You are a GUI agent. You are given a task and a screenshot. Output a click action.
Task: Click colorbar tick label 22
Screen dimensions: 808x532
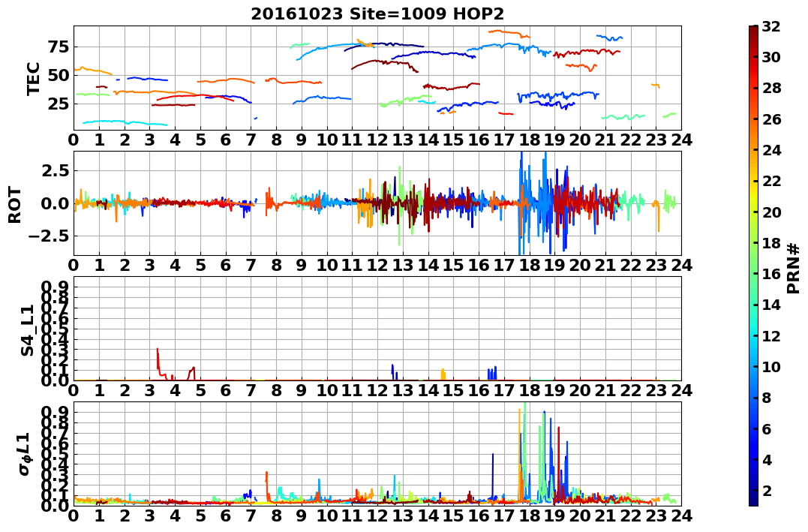[x=771, y=181]
